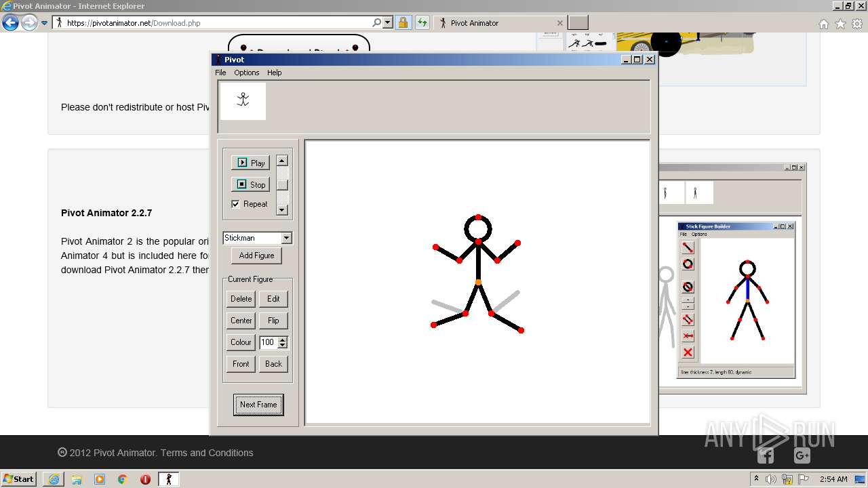Screen dimensions: 868x488
Task: Select the first frame thumbnail in timeline
Action: tap(243, 101)
